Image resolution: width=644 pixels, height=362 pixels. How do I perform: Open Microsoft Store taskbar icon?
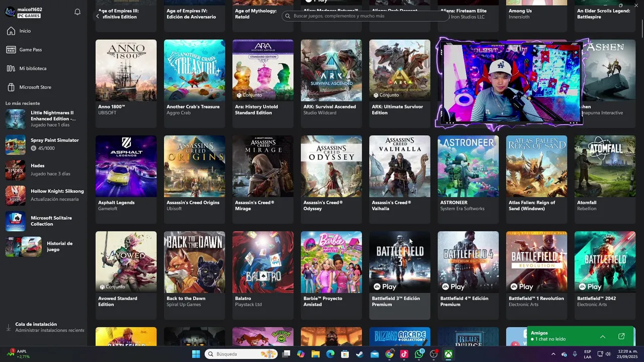pyautogui.click(x=345, y=354)
